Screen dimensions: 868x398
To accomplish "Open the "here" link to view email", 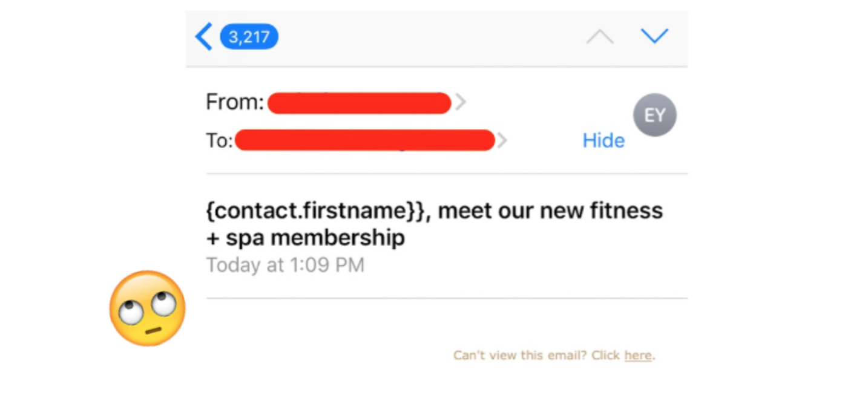I will click(637, 356).
